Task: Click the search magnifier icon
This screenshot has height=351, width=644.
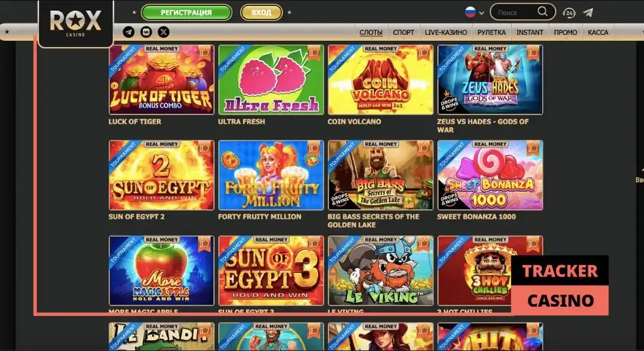Action: click(542, 12)
